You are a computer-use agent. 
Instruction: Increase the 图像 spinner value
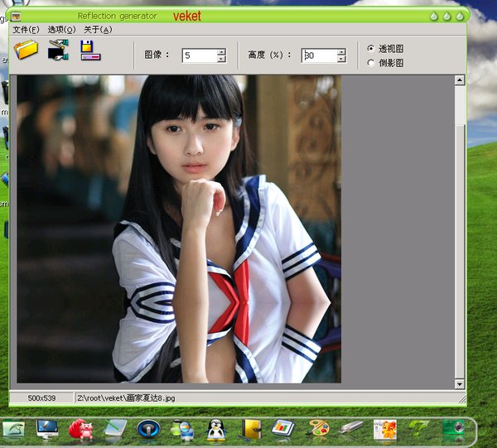[221, 52]
